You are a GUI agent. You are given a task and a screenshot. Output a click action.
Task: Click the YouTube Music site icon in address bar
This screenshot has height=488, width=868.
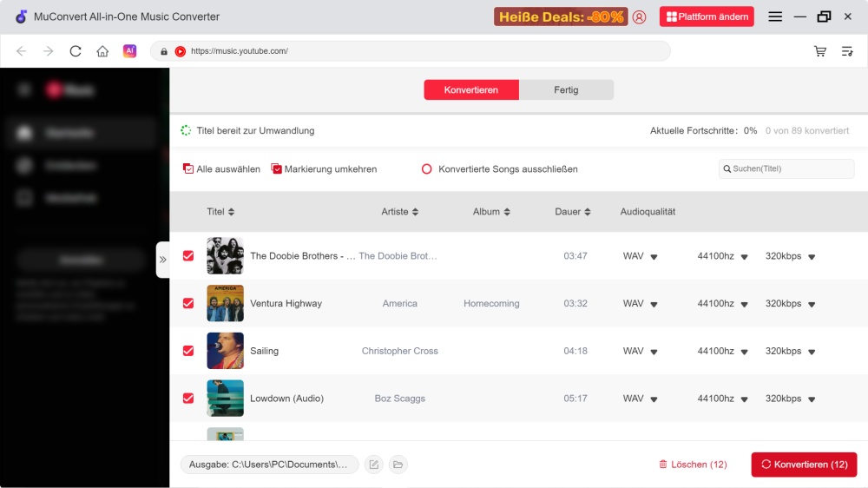point(181,51)
